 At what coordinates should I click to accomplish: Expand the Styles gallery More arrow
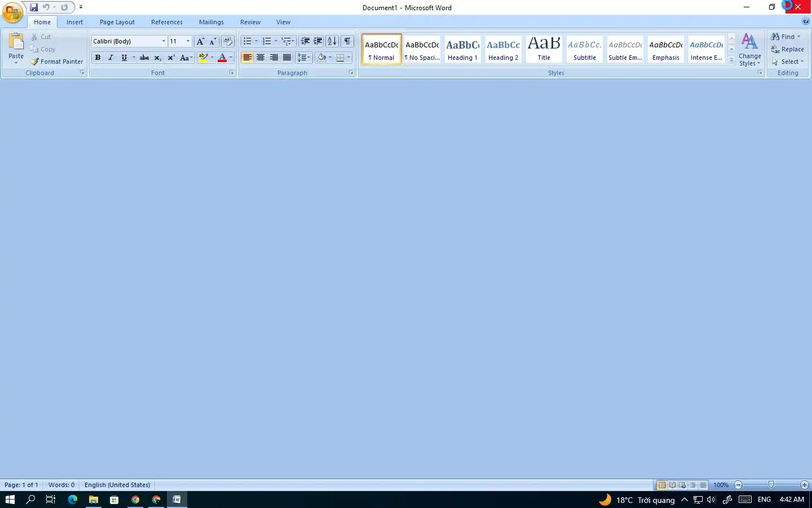tap(731, 61)
